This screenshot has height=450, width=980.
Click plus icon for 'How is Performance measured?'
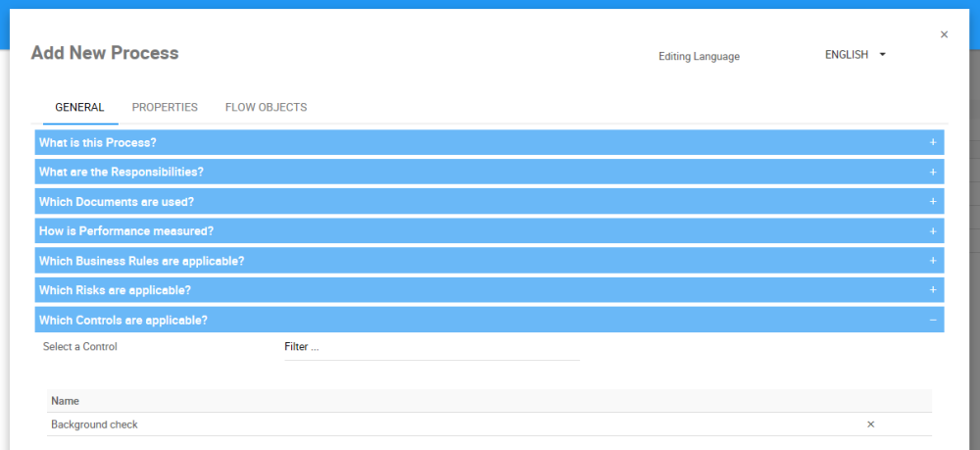pos(933,231)
